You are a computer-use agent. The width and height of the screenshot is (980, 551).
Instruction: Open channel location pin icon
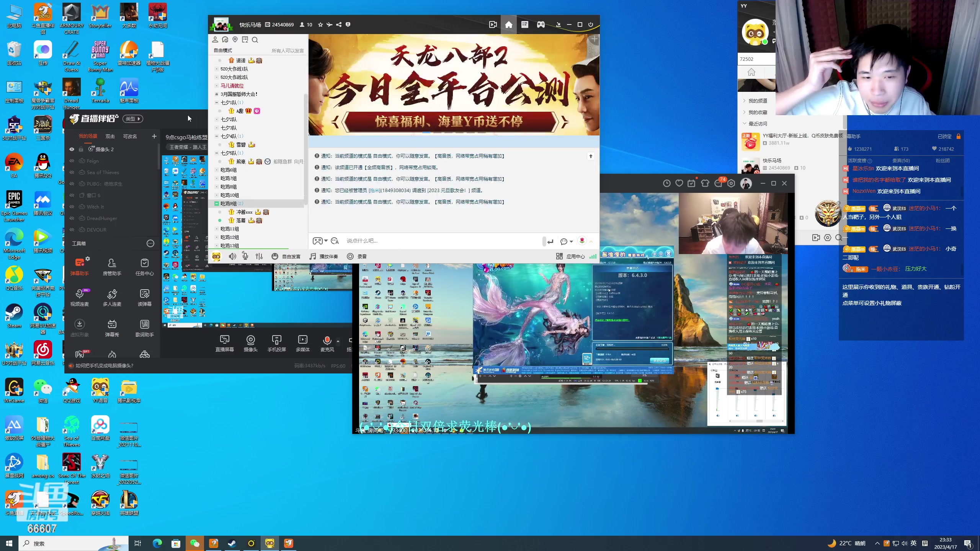(x=235, y=39)
